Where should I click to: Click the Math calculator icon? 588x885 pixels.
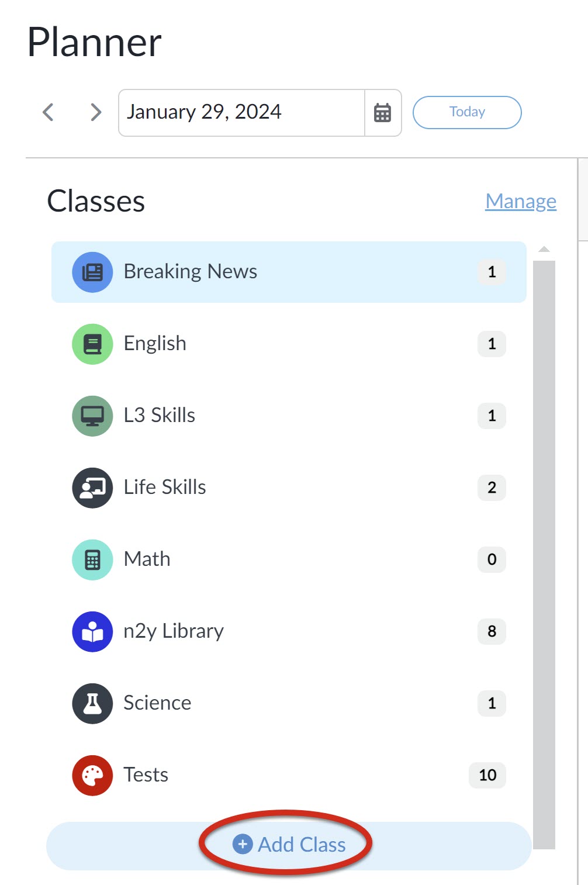[92, 559]
